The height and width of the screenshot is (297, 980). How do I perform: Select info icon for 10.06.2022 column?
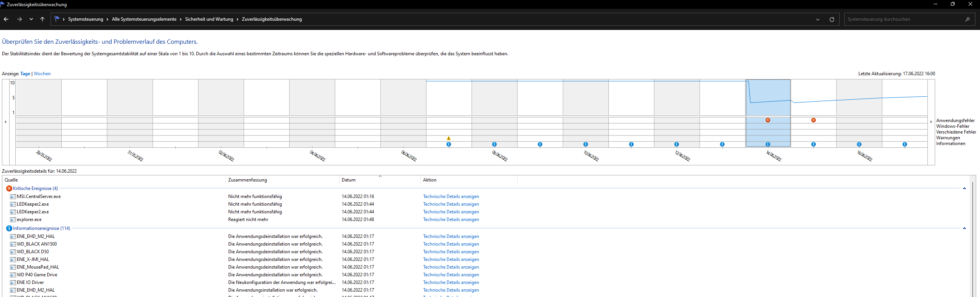[x=586, y=144]
